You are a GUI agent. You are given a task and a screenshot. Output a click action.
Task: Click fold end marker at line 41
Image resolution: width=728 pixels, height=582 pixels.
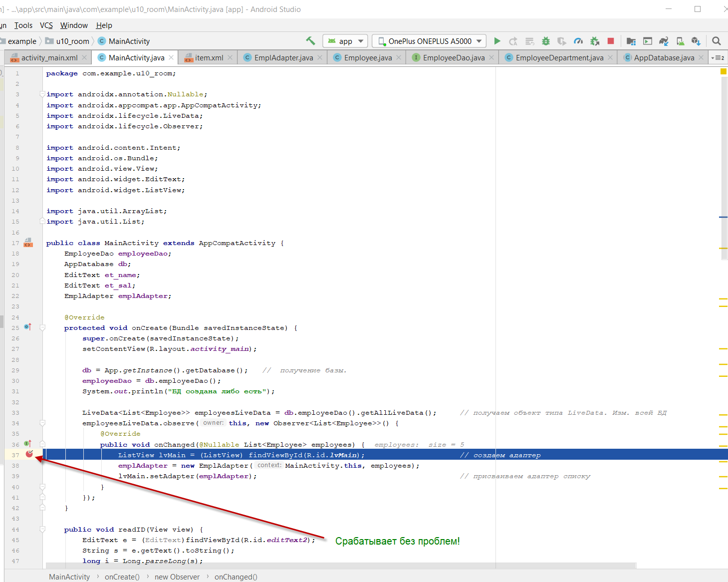click(x=43, y=497)
